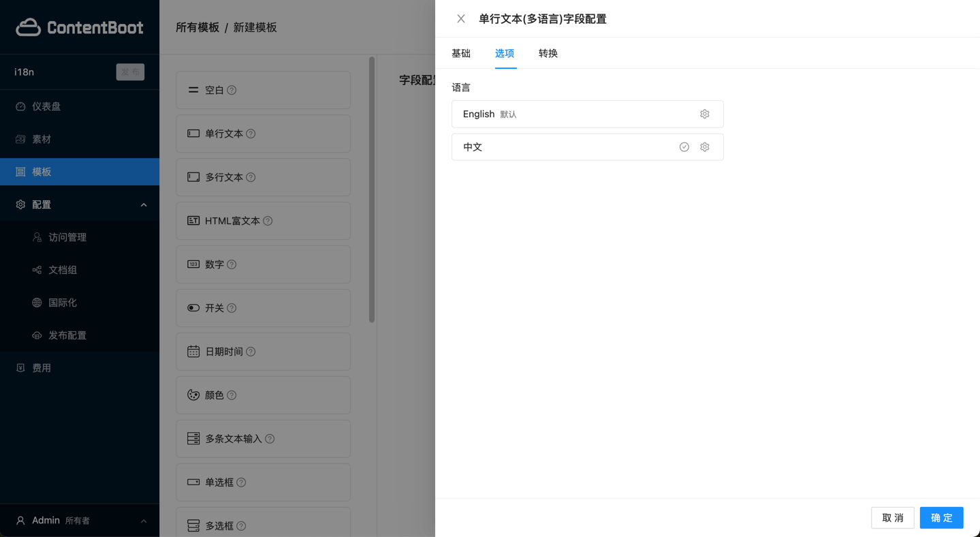Screen dimensions: 980x537
Task: Open settings gear for 中文 language
Action: click(x=705, y=147)
